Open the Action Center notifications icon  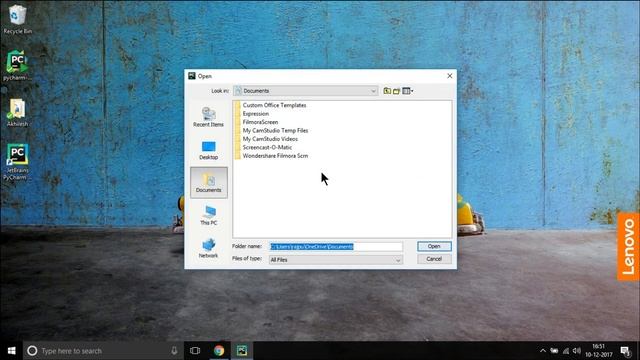(x=625, y=351)
